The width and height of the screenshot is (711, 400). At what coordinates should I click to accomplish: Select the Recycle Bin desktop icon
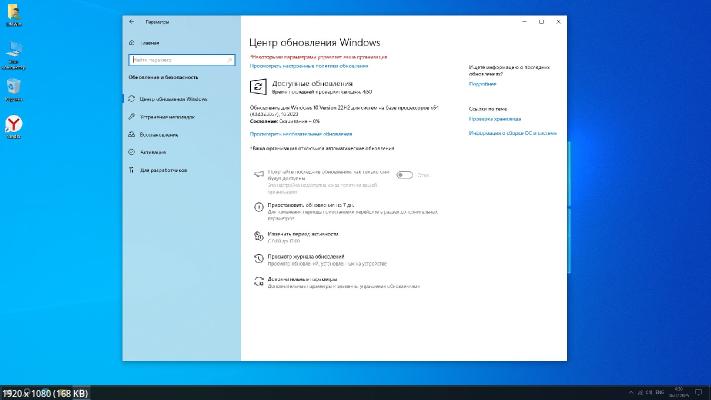pos(14,90)
